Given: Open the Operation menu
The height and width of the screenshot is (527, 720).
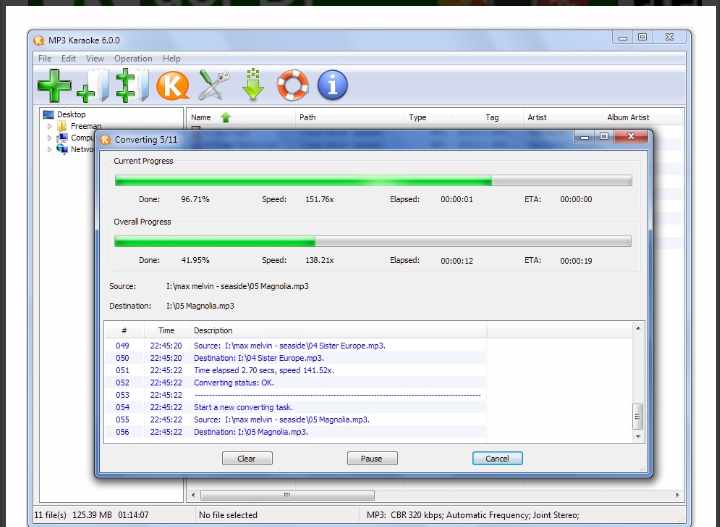Looking at the screenshot, I should 133,59.
